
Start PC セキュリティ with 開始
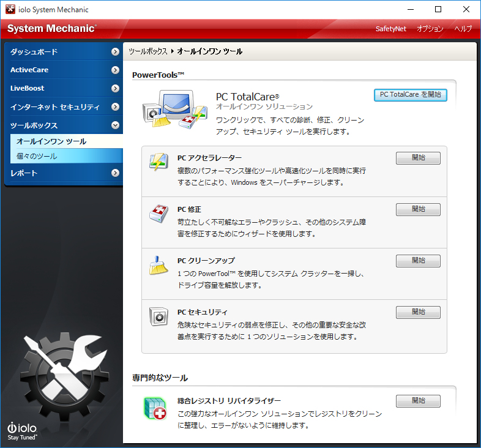pyautogui.click(x=418, y=312)
